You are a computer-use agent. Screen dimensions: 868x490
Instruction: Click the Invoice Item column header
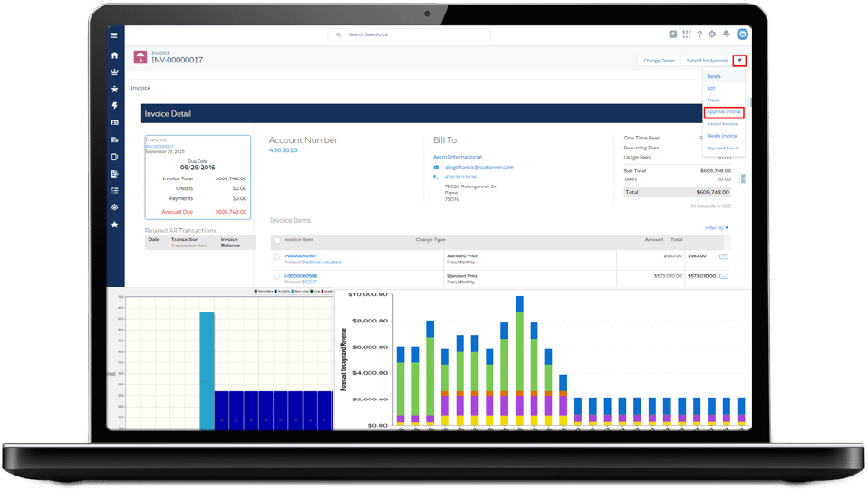point(298,240)
